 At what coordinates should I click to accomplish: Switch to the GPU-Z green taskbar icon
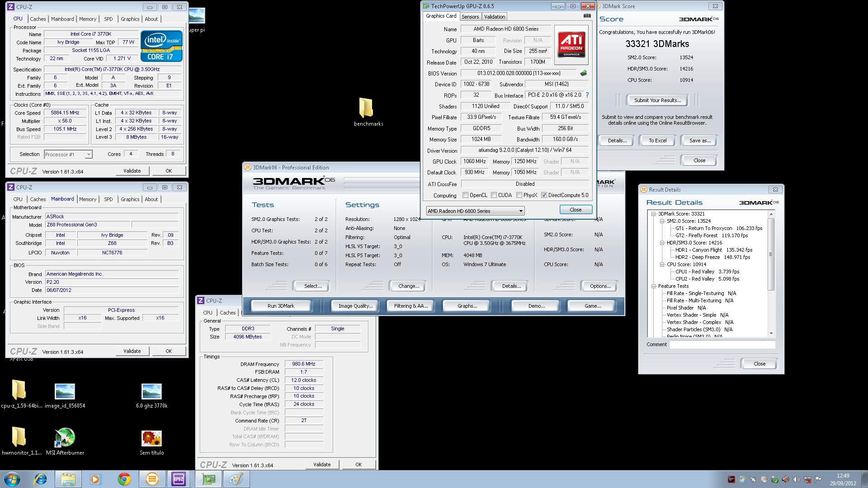[x=208, y=479]
